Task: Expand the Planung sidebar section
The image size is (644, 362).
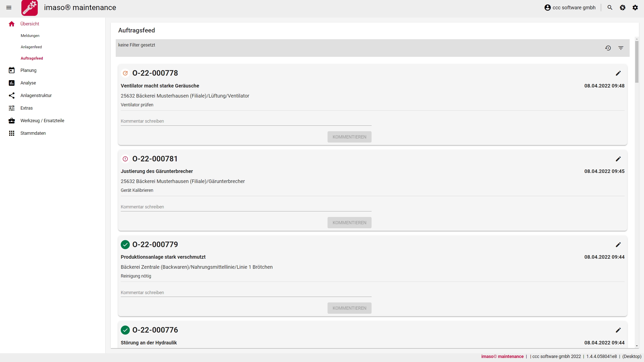Action: [28, 70]
